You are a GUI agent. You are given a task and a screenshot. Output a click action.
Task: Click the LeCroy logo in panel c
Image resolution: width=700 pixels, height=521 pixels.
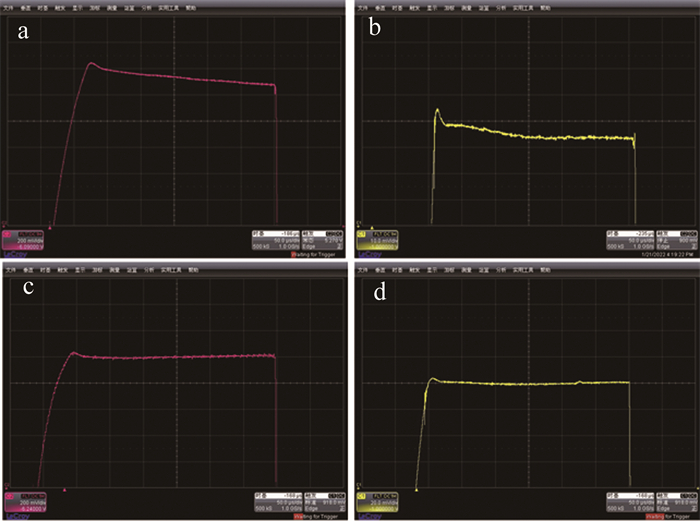[x=17, y=516]
